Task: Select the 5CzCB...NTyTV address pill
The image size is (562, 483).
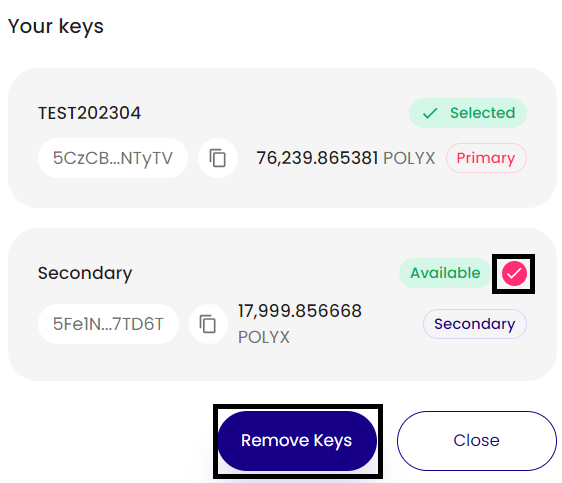Action: 113,158
